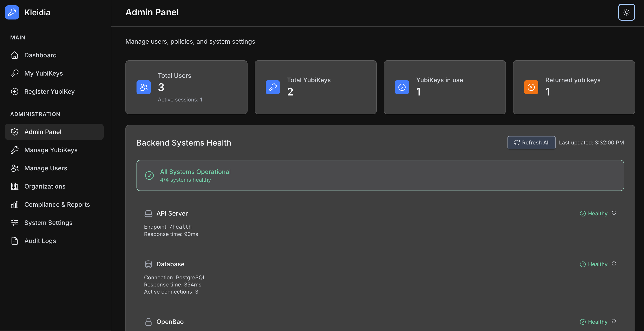
Task: Refresh the API Server health status
Action: tap(614, 213)
